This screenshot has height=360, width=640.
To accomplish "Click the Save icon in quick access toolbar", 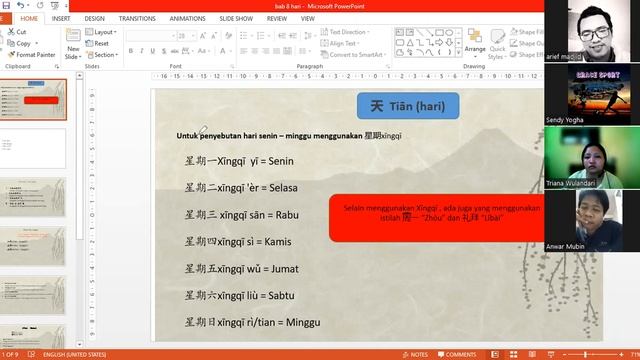I will pyautogui.click(x=6, y=6).
